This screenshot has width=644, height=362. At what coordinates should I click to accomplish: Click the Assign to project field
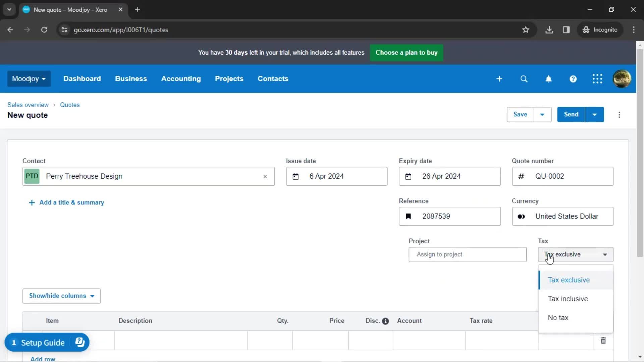pos(468,254)
